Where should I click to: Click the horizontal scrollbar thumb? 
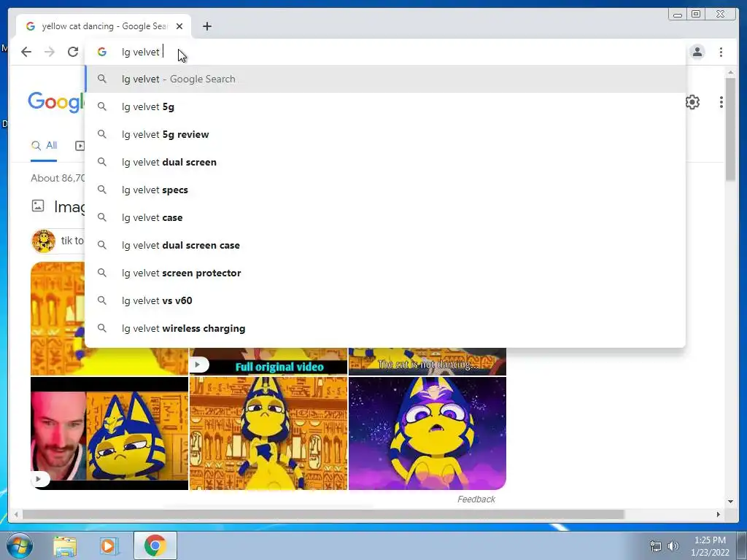pos(323,514)
